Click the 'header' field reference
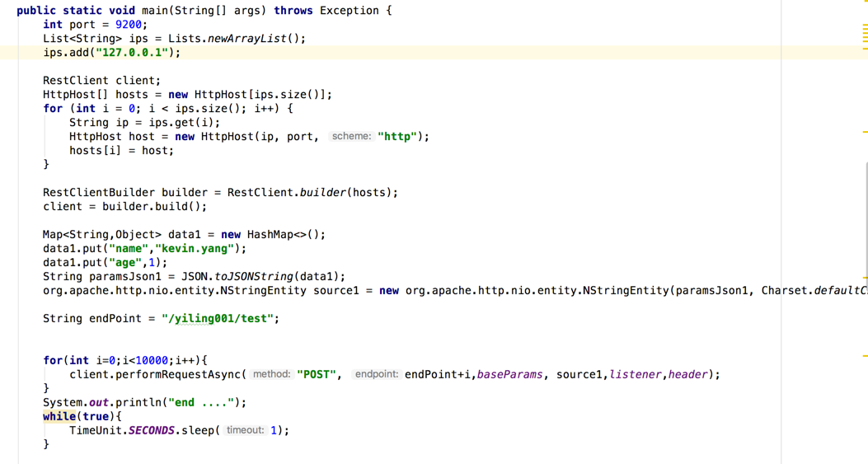The image size is (868, 464). [687, 374]
